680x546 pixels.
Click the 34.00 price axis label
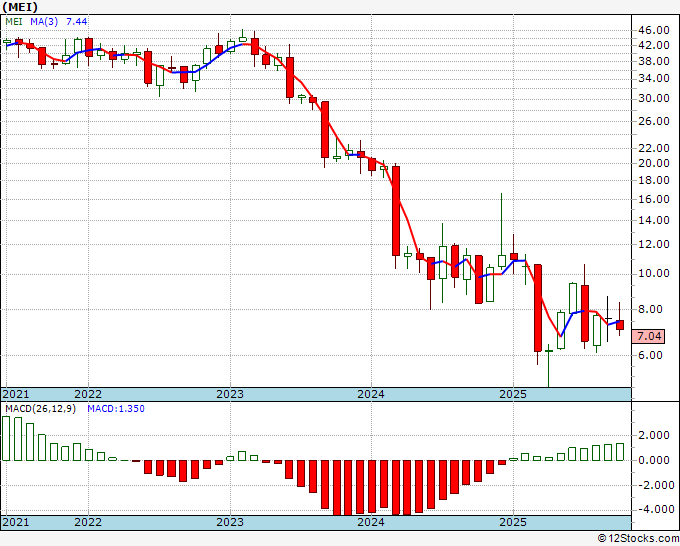(654, 78)
